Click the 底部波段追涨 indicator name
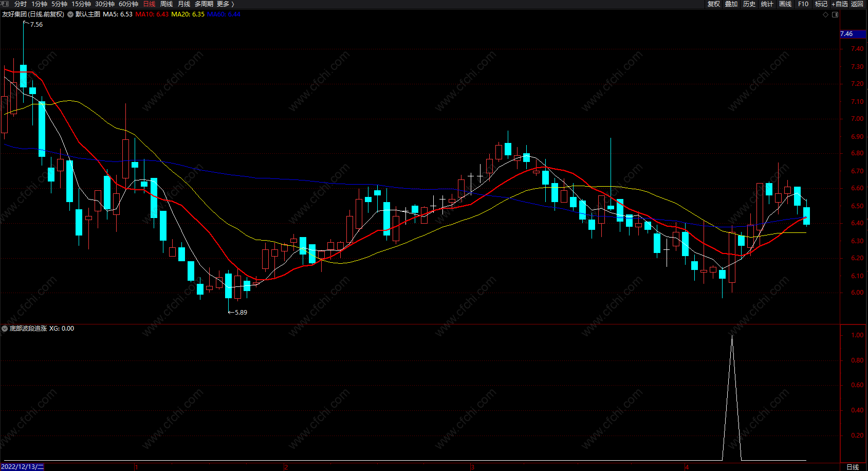The height and width of the screenshot is (471, 868). click(x=28, y=329)
